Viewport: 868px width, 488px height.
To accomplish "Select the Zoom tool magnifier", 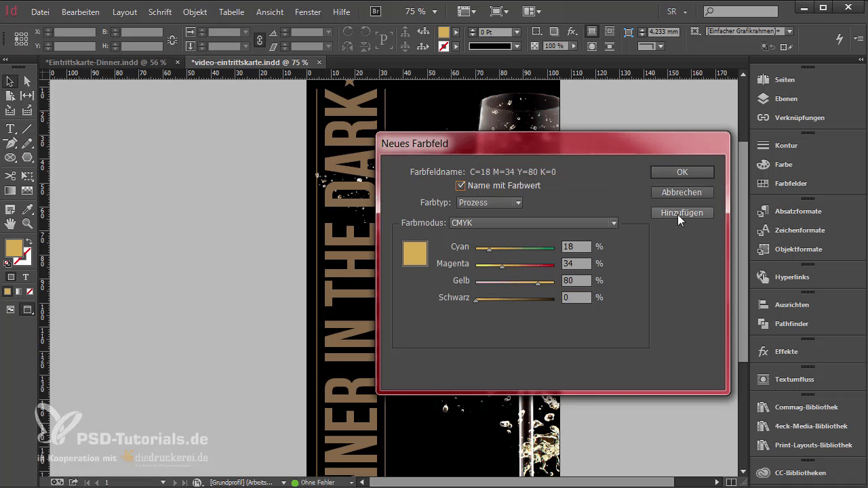I will click(x=27, y=224).
